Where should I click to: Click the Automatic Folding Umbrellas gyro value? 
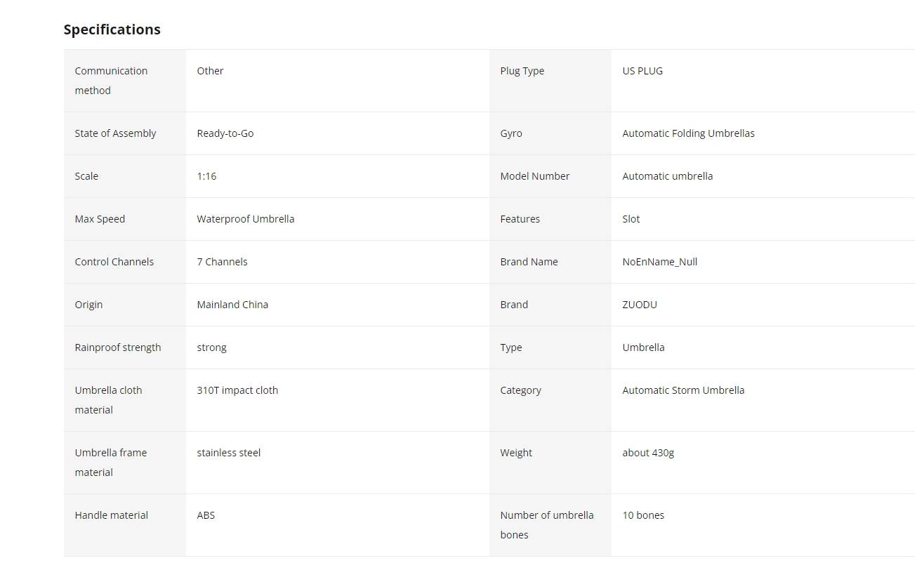tap(688, 133)
